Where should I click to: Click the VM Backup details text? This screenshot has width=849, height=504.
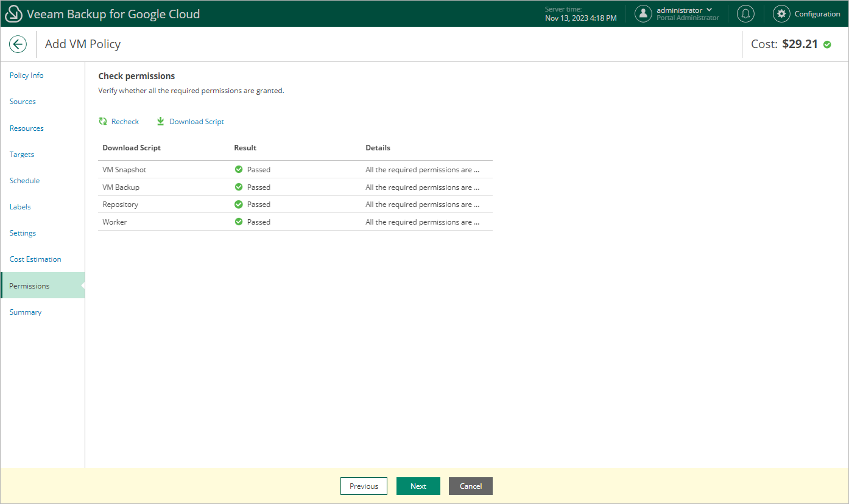click(x=423, y=187)
